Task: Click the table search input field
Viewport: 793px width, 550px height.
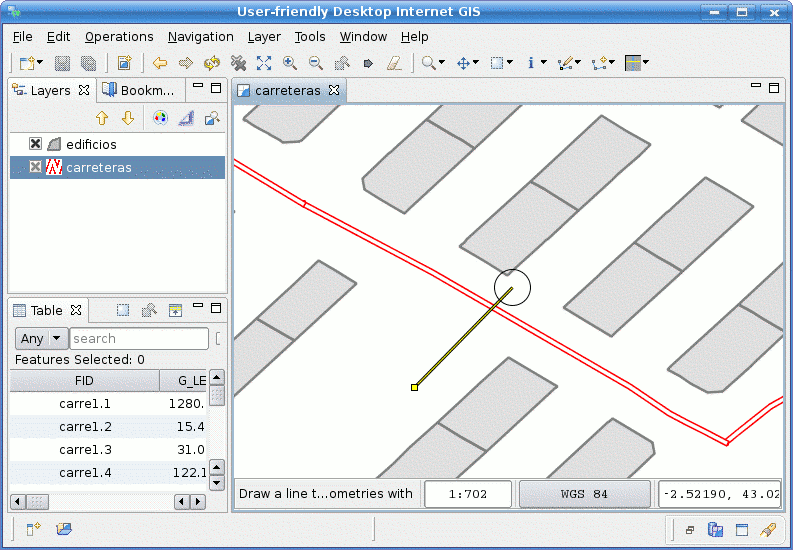Action: click(139, 338)
